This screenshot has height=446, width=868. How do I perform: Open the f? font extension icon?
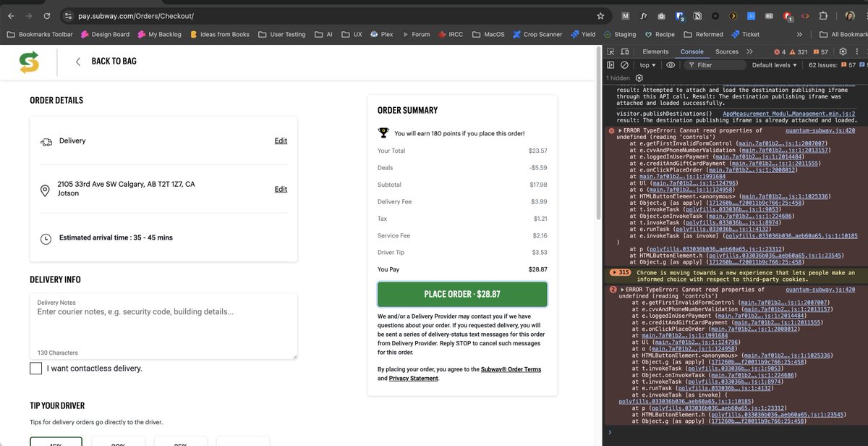click(x=643, y=15)
